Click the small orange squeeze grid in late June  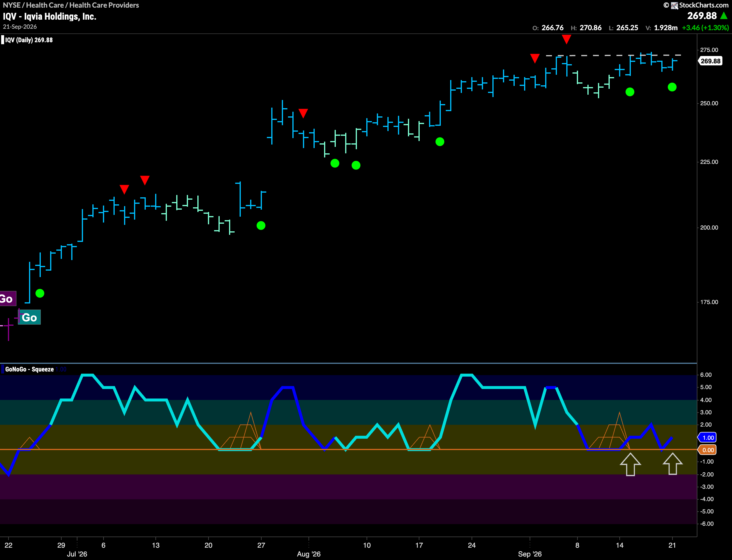coord(30,443)
